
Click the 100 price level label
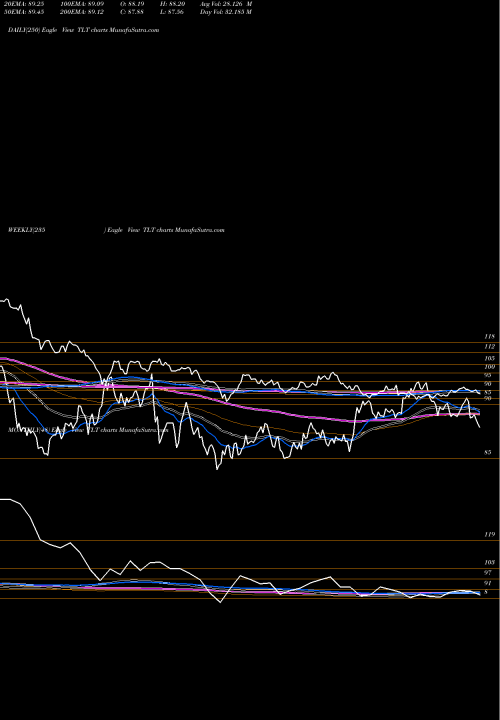490,366
